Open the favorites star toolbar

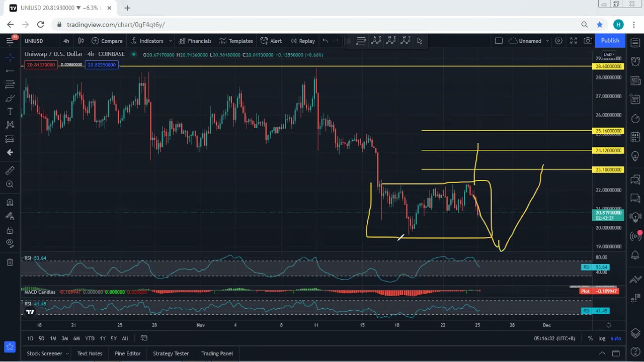coord(10,346)
